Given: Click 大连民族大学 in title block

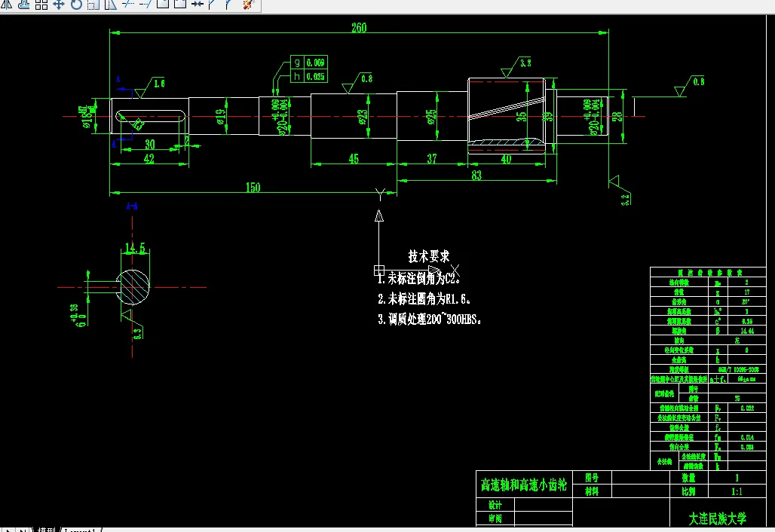Looking at the screenshot, I should [717, 518].
